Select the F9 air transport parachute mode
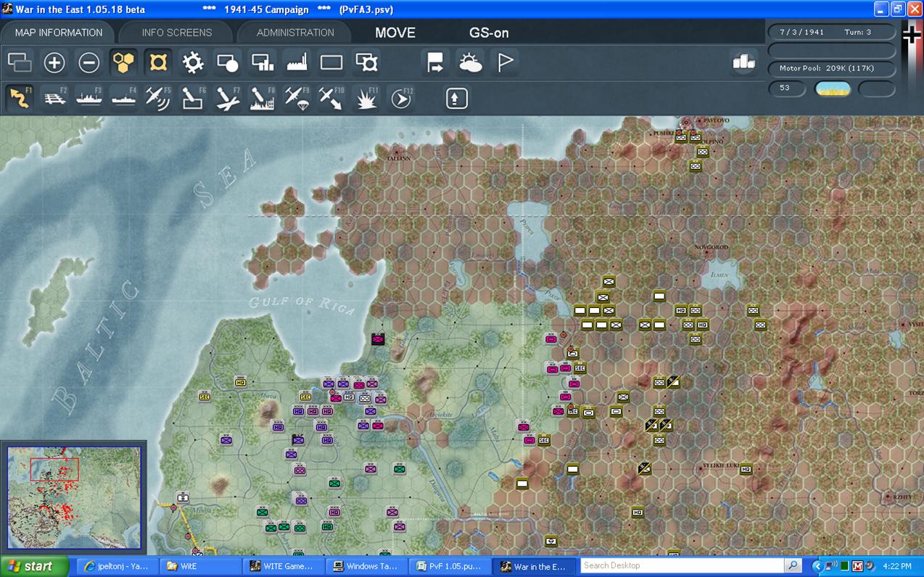Screen dimensions: 924x577 (x=297, y=98)
